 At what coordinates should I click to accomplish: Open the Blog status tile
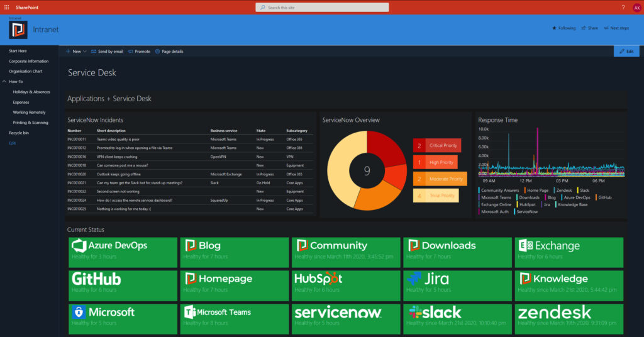235,253
